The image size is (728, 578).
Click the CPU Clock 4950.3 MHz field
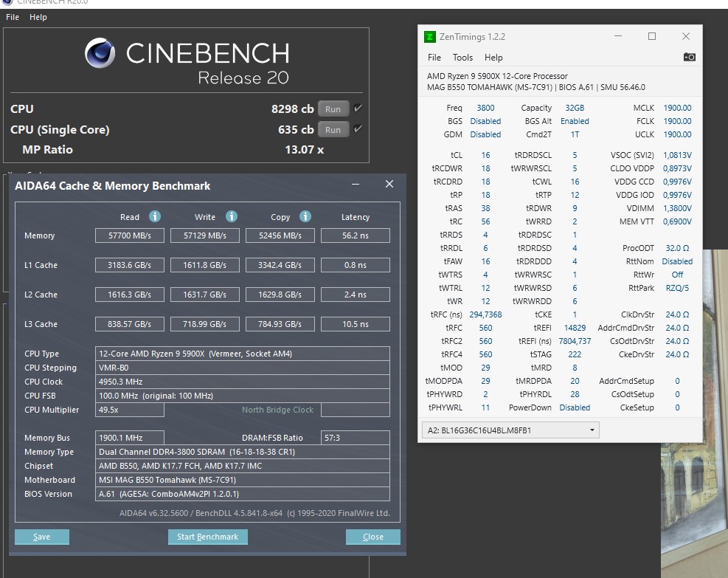(243, 382)
